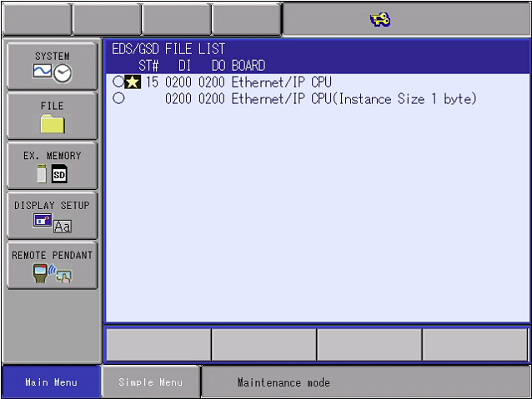Click the DI column header
The width and height of the screenshot is (532, 399).
pyautogui.click(x=184, y=66)
